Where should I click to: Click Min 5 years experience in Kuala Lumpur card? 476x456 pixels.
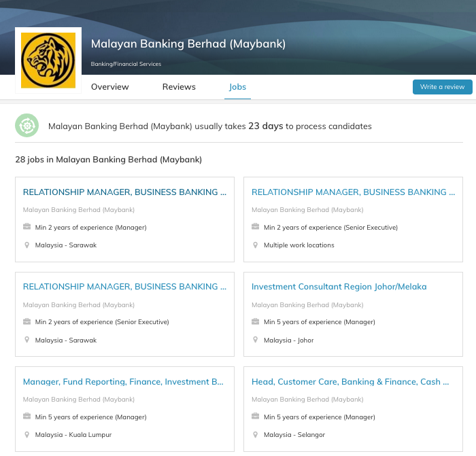[x=90, y=417]
